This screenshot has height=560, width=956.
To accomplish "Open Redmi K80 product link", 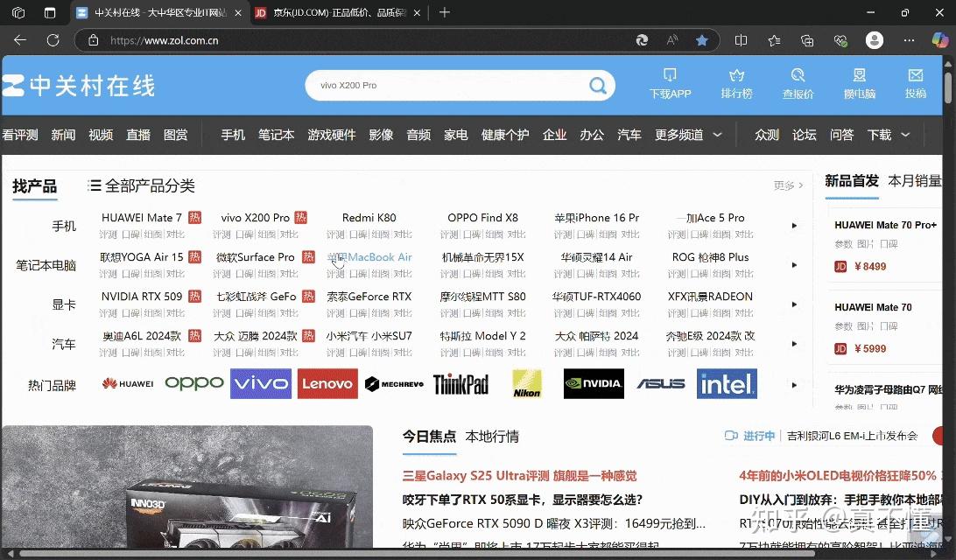I will tap(369, 218).
